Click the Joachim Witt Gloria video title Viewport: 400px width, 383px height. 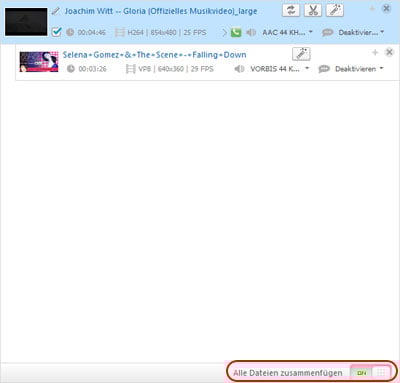click(x=161, y=11)
